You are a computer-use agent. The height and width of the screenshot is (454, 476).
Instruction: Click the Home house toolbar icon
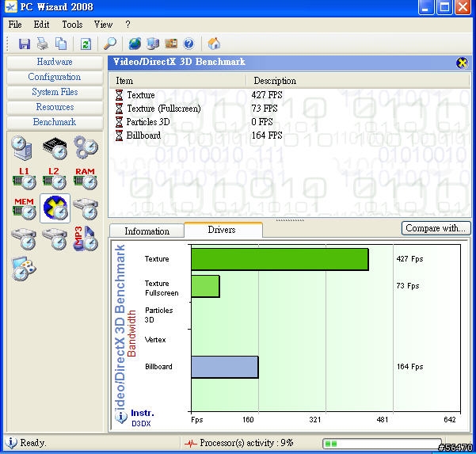click(214, 44)
